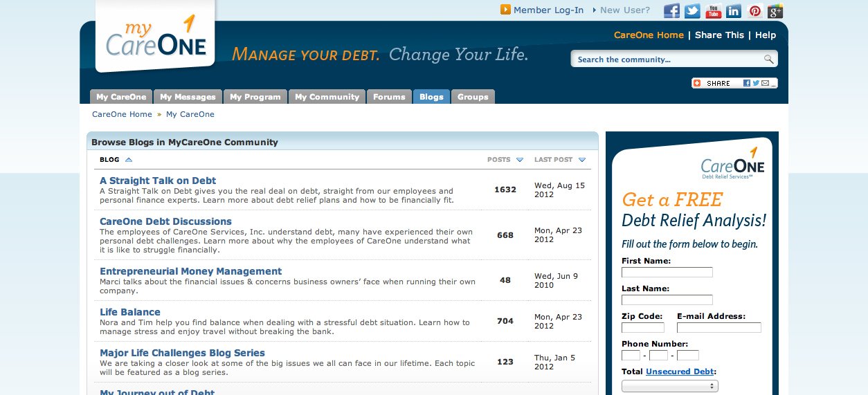This screenshot has height=395, width=868.
Task: Switch to the Blogs tab
Action: (431, 97)
